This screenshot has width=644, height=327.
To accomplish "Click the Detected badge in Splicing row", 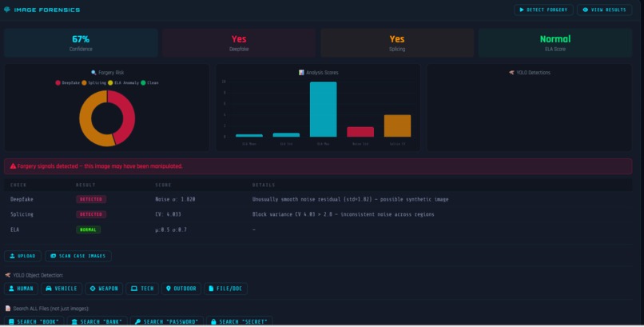I will [91, 214].
